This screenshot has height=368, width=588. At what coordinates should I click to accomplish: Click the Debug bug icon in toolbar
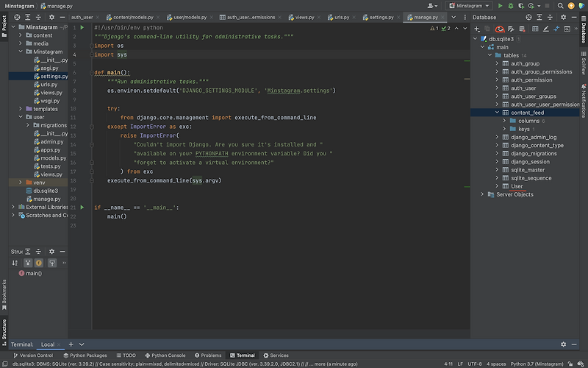(512, 5)
